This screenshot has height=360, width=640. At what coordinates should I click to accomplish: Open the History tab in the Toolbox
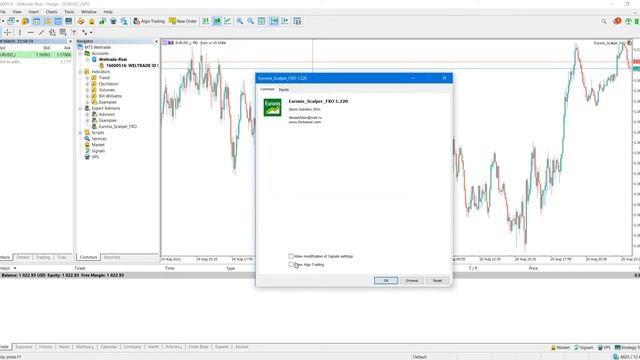click(45, 347)
